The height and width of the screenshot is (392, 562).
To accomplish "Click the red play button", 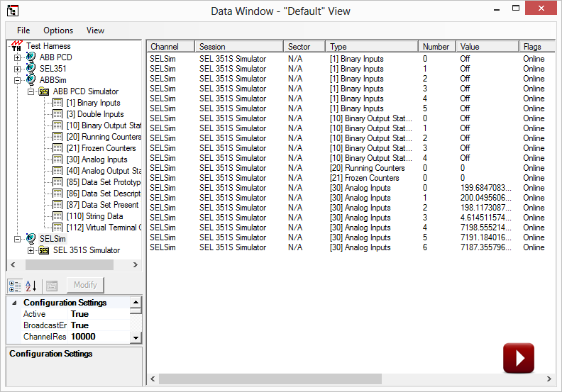I will [519, 358].
